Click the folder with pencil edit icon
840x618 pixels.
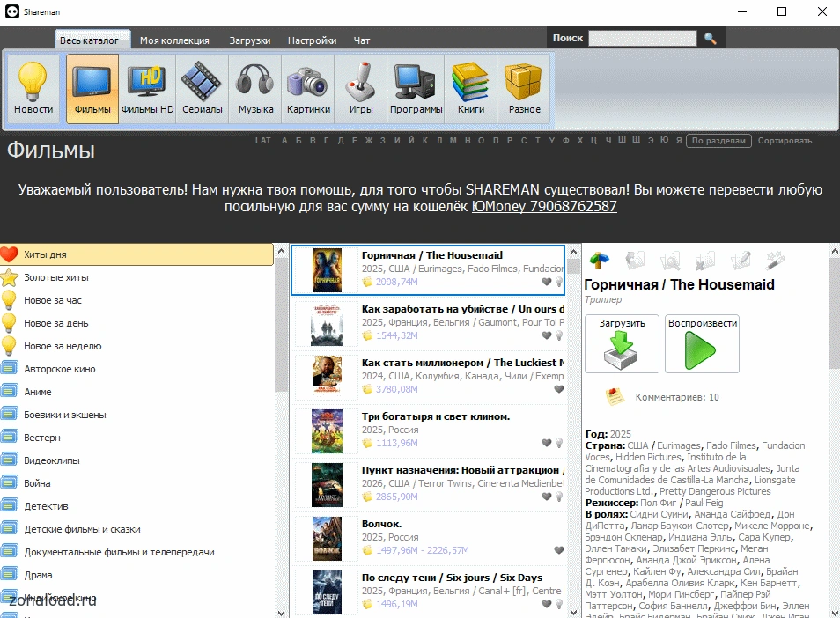click(x=741, y=261)
